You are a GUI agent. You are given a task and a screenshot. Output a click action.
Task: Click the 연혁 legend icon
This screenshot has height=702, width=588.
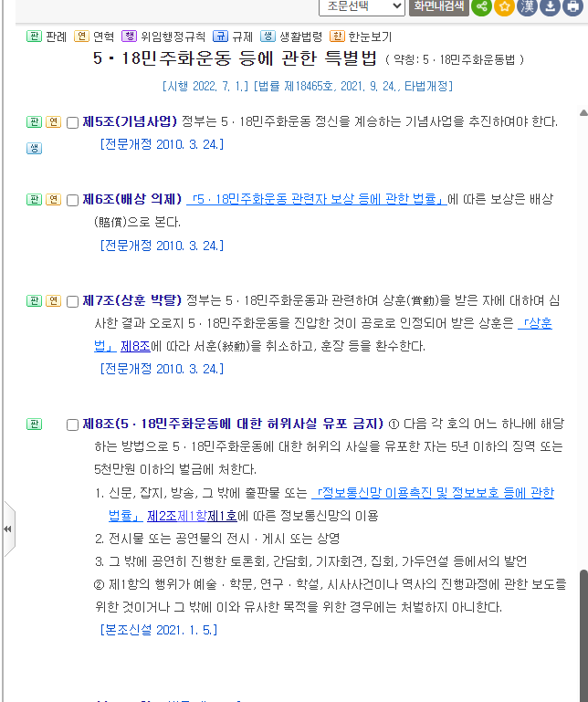tap(81, 37)
